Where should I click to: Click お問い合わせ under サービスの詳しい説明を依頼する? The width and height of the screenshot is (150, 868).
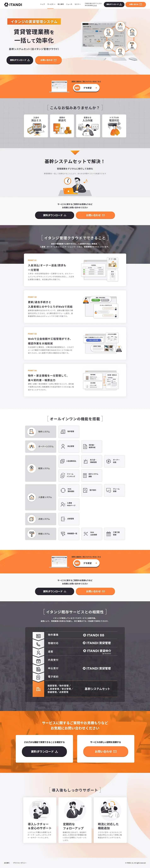[x=106, y=751]
